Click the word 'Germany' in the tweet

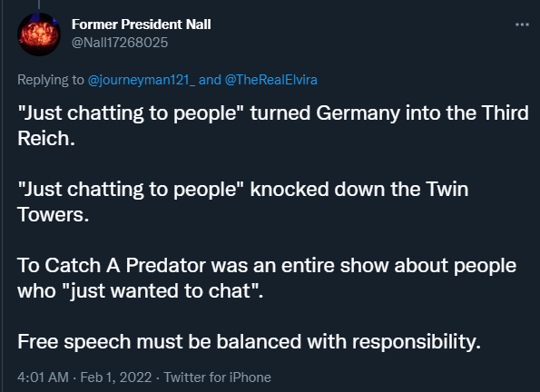point(358,113)
